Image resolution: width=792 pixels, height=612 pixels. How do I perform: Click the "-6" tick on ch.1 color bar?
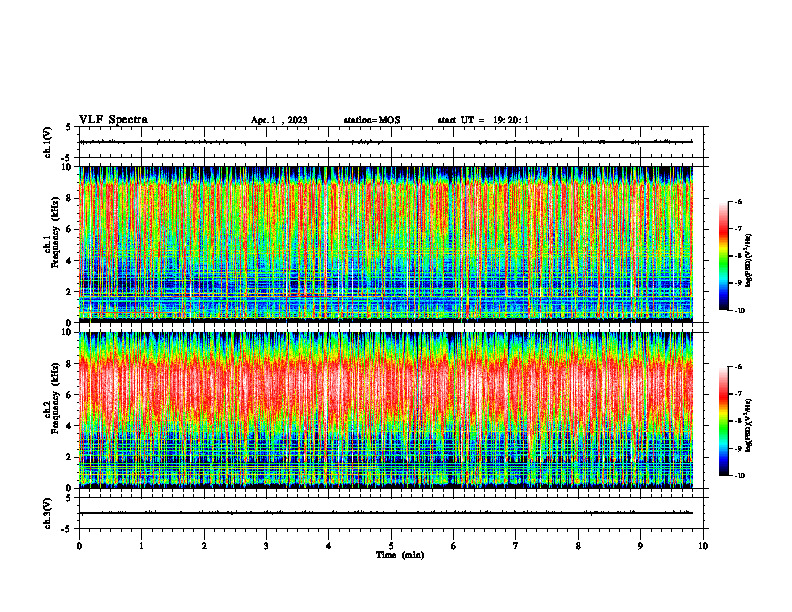pos(738,202)
